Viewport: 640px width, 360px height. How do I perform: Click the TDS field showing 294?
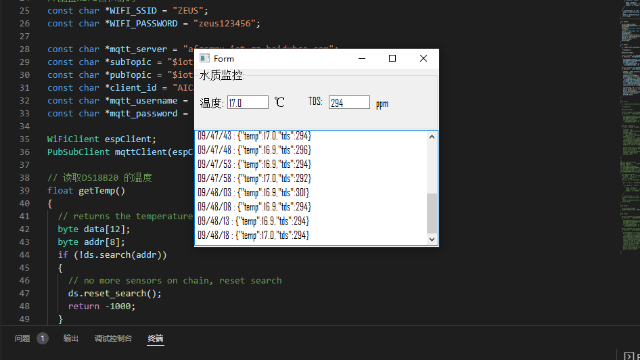(x=349, y=102)
